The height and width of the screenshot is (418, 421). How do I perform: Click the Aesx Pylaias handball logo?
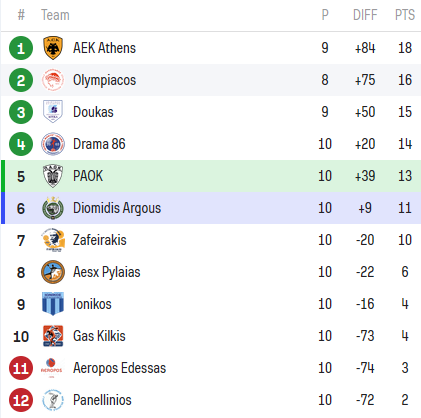coord(53,272)
